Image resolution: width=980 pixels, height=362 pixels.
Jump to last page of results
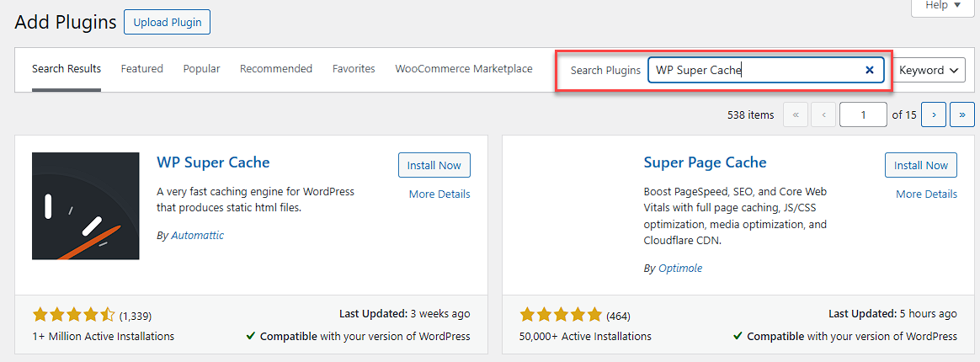click(x=961, y=114)
